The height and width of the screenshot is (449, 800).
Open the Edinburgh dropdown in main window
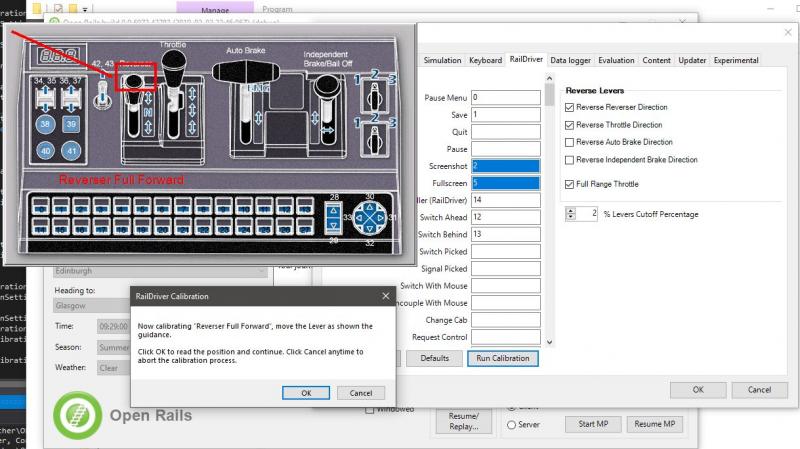161,271
